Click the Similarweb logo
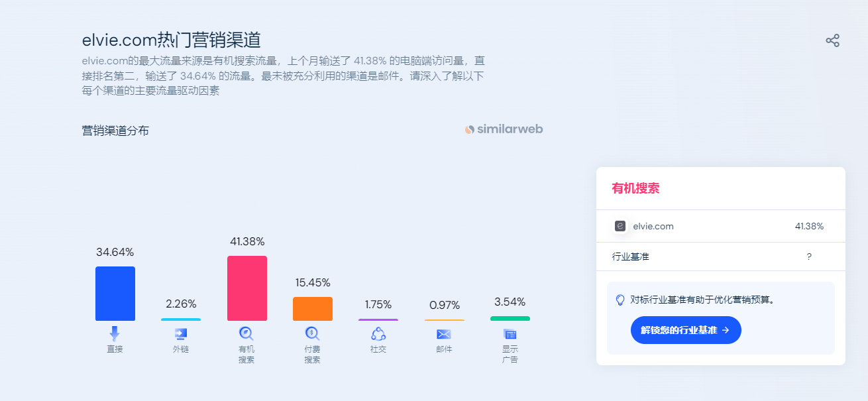The height and width of the screenshot is (401, 868). [x=504, y=129]
